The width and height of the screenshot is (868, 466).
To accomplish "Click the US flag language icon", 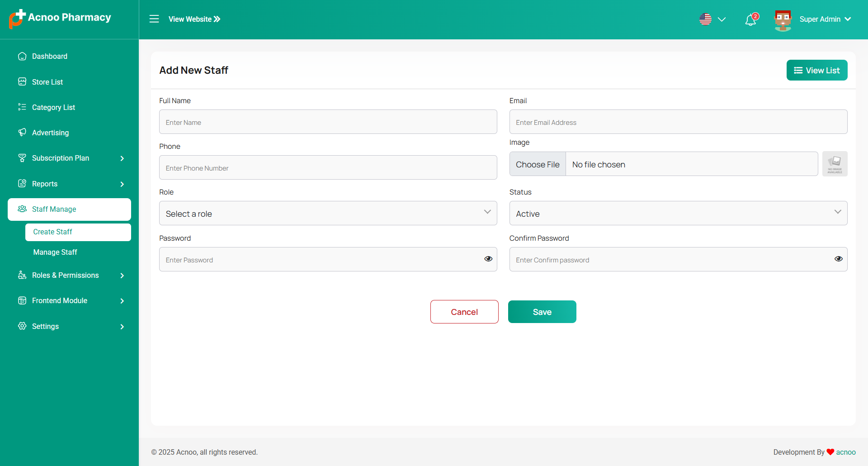I will tap(705, 19).
